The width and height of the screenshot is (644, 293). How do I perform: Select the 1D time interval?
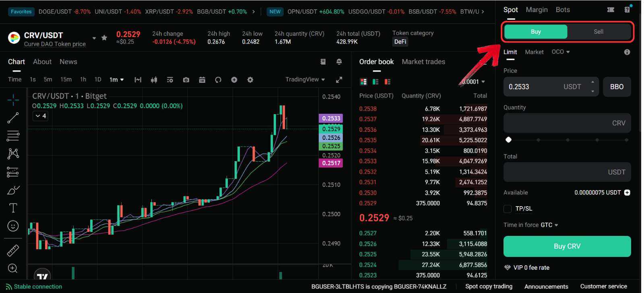coord(98,80)
